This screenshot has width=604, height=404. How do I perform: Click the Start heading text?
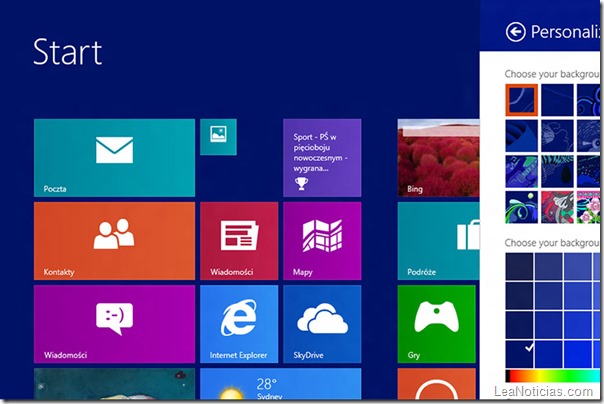68,52
